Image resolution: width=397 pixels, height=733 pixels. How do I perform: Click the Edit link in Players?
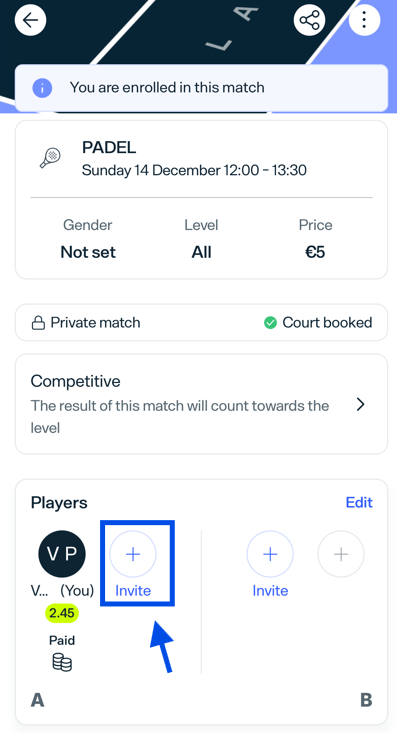coord(359,503)
